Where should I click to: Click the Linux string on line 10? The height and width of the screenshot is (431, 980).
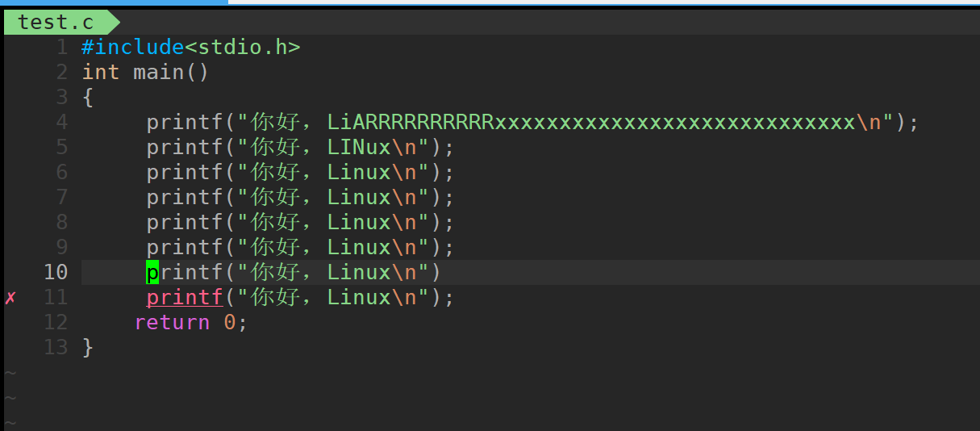(x=359, y=272)
